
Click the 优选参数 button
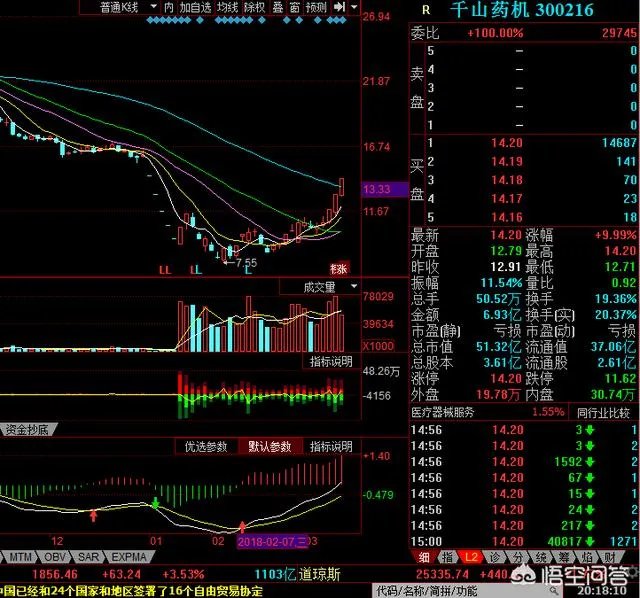click(206, 446)
